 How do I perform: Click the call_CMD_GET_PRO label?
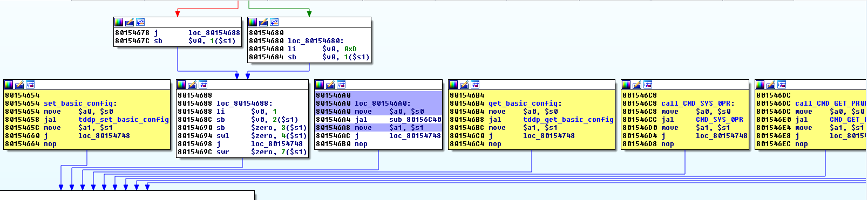click(x=830, y=104)
